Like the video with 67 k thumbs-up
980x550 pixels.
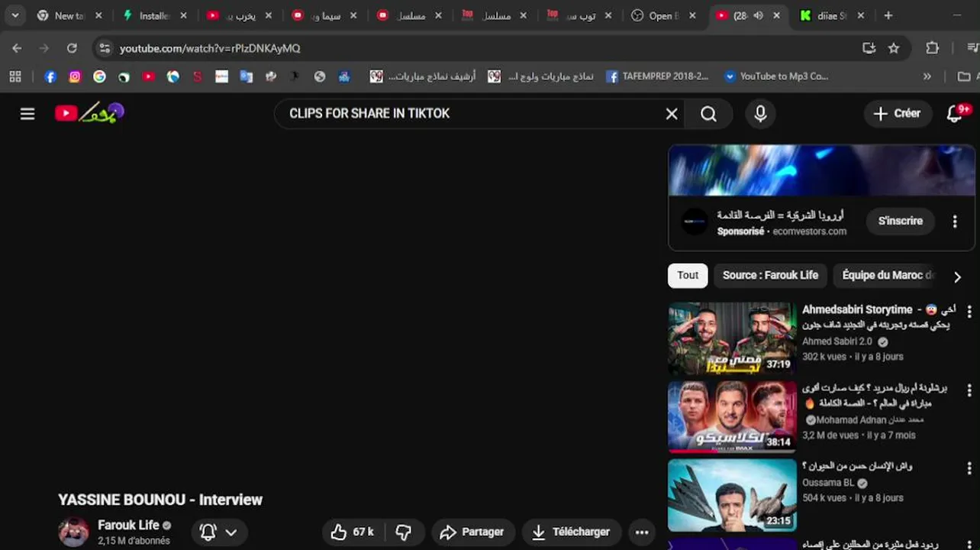coord(353,532)
